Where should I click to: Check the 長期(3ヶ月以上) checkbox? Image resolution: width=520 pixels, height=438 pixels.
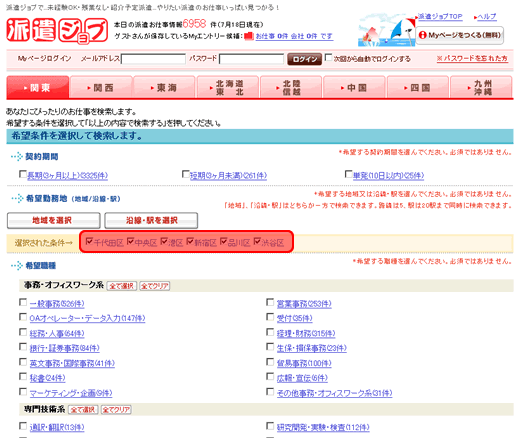coord(23,174)
